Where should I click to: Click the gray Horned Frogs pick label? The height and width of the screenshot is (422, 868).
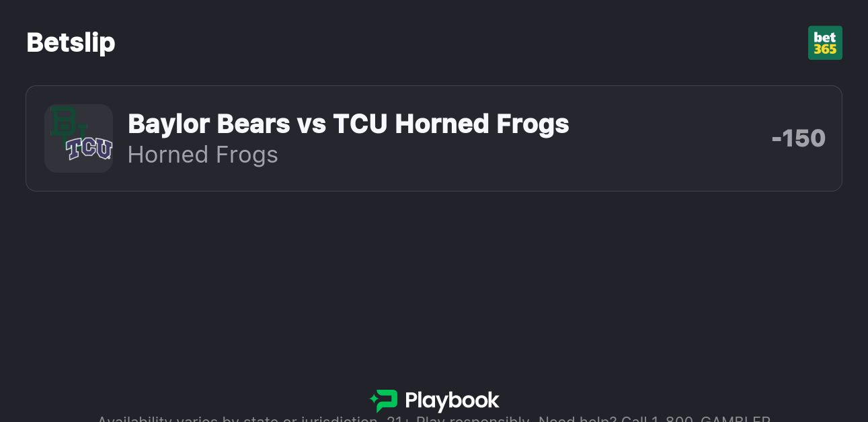point(202,155)
